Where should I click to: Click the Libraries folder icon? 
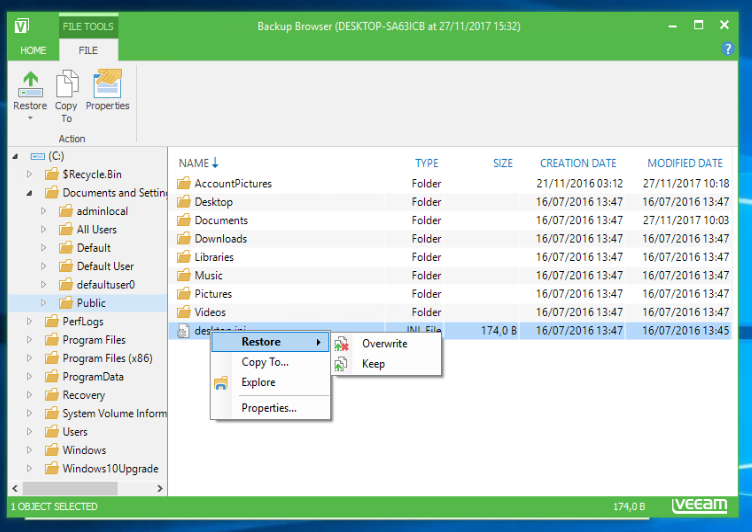(x=183, y=257)
